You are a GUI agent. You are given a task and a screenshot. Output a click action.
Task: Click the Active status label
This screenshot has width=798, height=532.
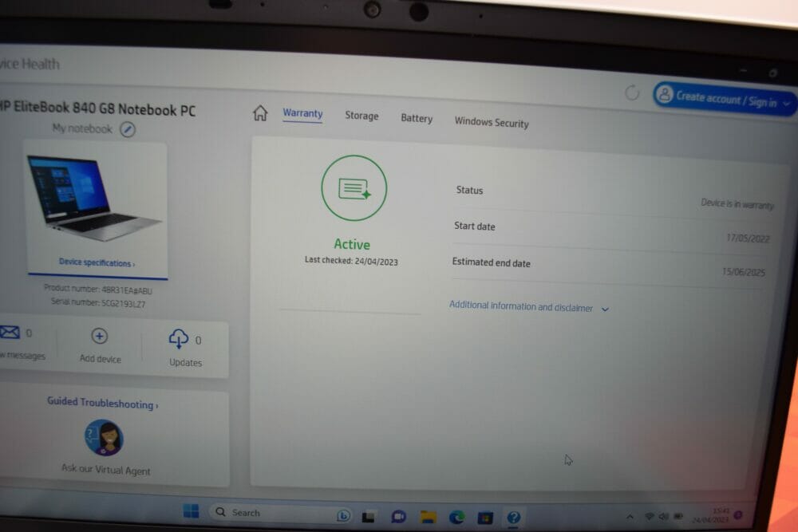(x=352, y=245)
